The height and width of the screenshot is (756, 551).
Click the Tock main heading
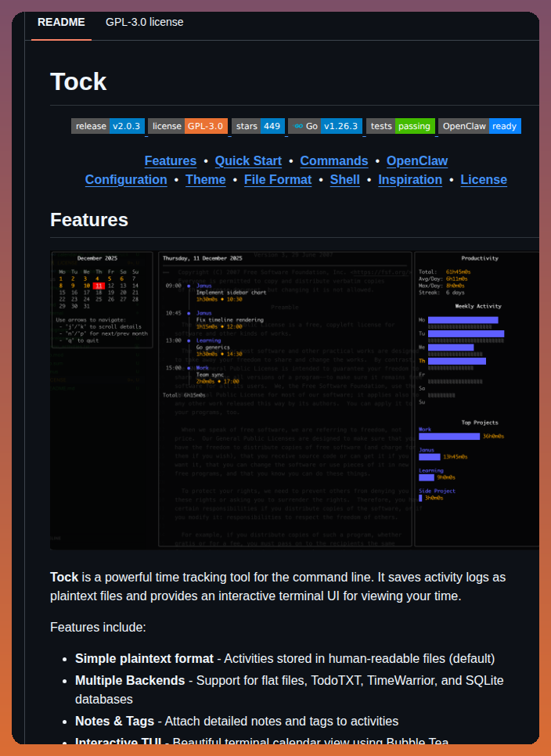coord(78,81)
